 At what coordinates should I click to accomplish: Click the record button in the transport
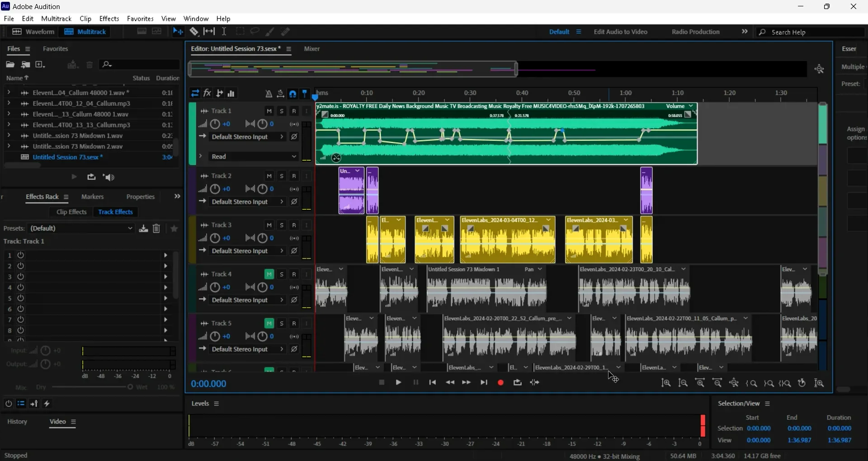click(x=500, y=382)
